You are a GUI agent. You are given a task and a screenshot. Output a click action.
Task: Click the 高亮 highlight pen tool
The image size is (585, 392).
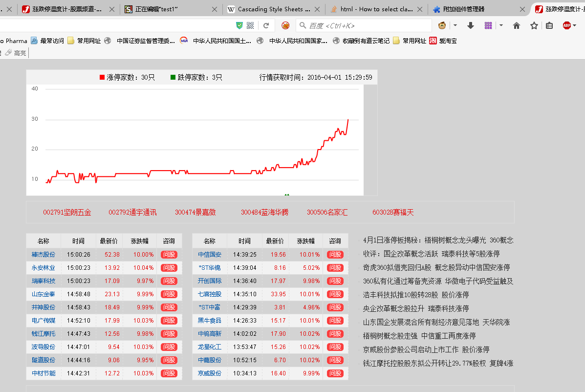[x=16, y=53]
